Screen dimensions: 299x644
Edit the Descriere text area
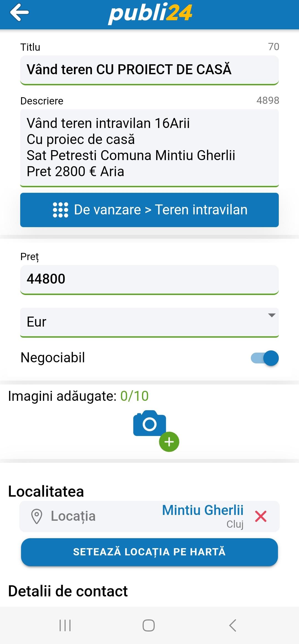point(149,147)
